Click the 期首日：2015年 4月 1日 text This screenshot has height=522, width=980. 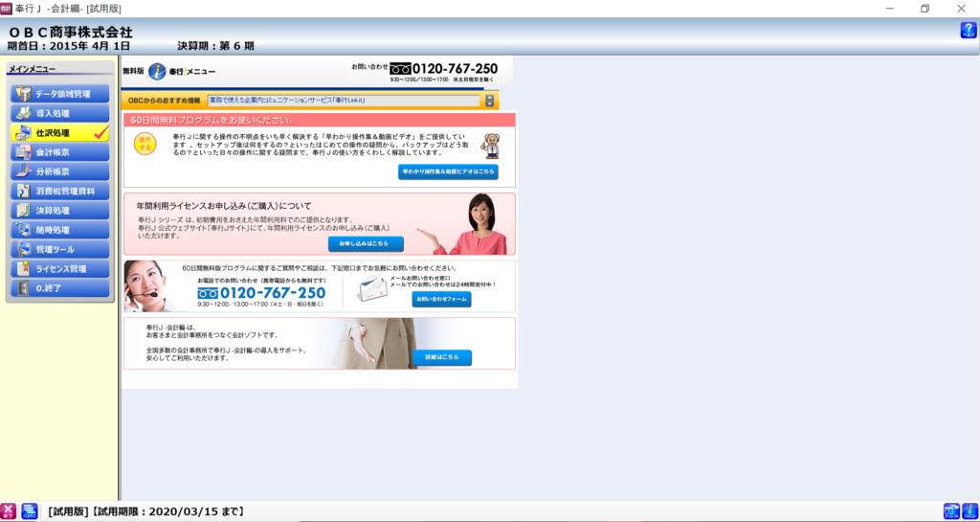coord(69,46)
